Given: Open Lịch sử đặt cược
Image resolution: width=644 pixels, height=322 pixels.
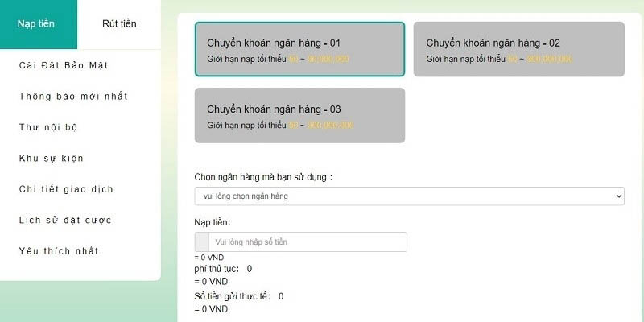Looking at the screenshot, I should [65, 220].
